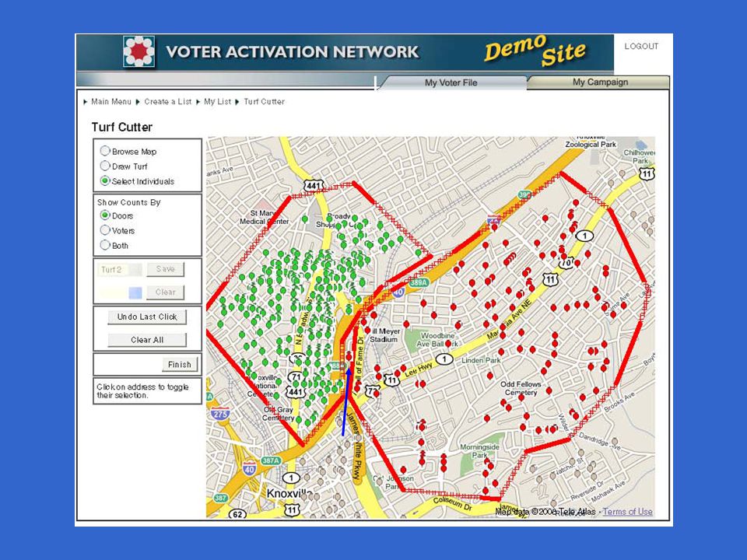Click the Interstate 275 shield icon
Screen dimensions: 747x560
point(219,414)
